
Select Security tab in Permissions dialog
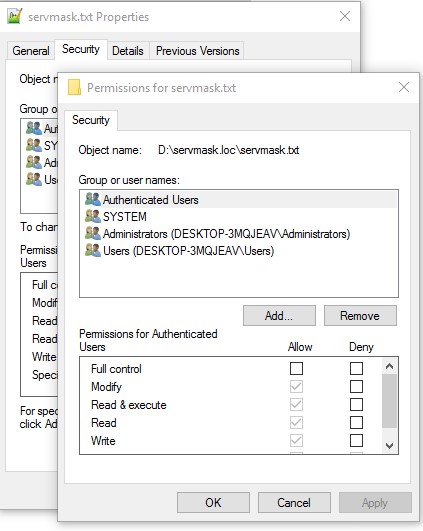point(91,120)
